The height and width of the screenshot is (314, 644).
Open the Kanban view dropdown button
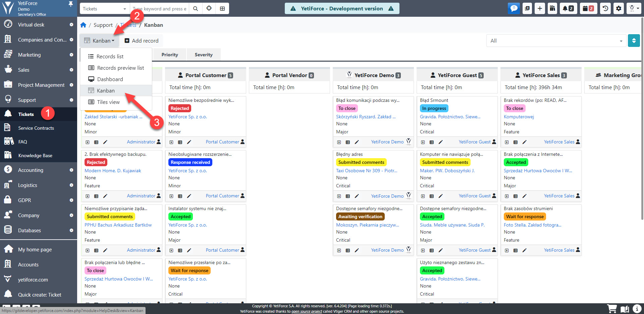click(99, 41)
